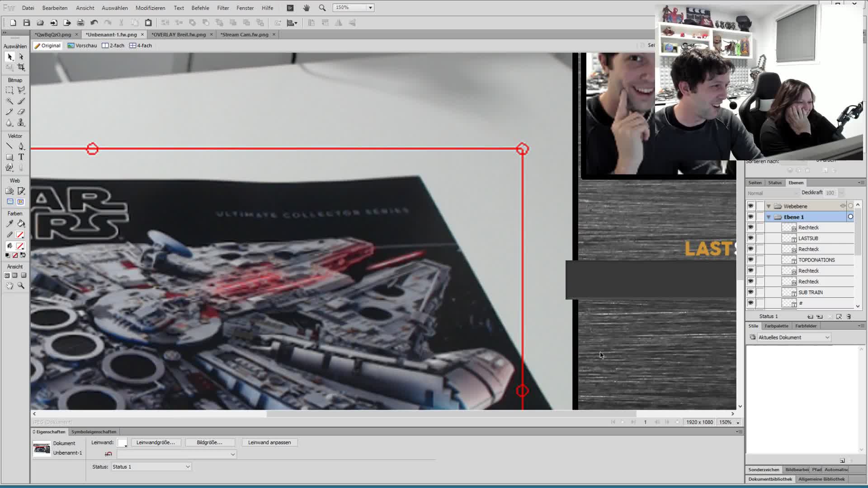Click the Print icon in toolbar
This screenshot has width=868, height=488.
pos(80,23)
